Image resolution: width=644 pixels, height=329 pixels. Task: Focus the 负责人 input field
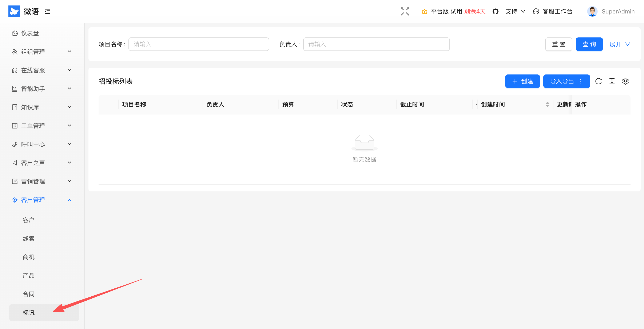click(x=376, y=44)
